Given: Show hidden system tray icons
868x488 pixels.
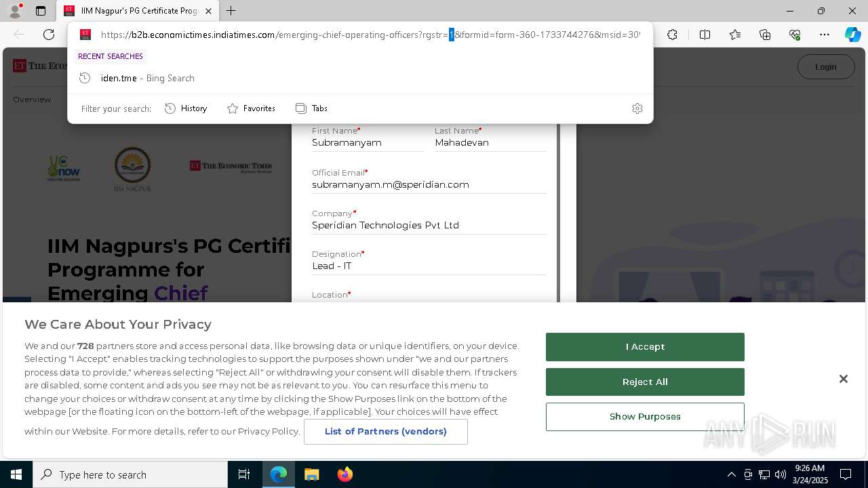Looking at the screenshot, I should [731, 474].
